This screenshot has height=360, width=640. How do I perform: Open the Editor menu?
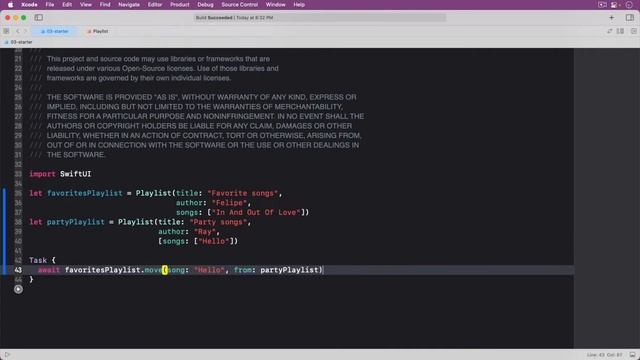click(x=155, y=4)
